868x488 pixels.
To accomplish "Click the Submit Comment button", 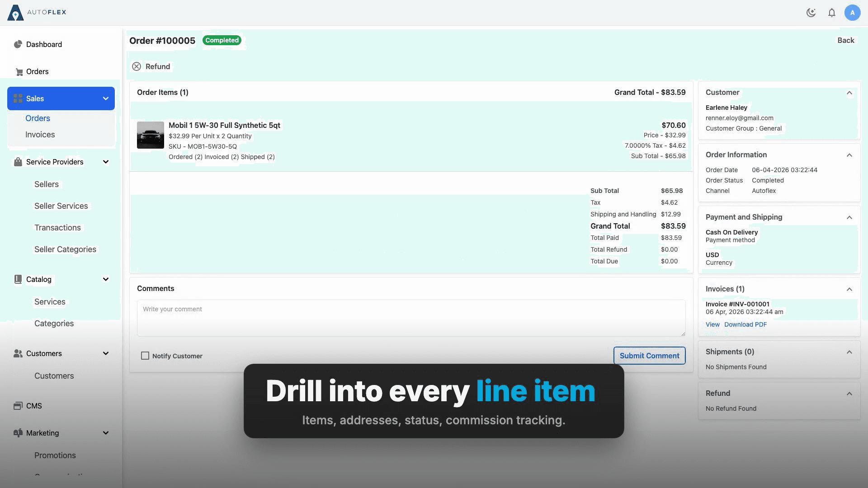I will coord(649,356).
